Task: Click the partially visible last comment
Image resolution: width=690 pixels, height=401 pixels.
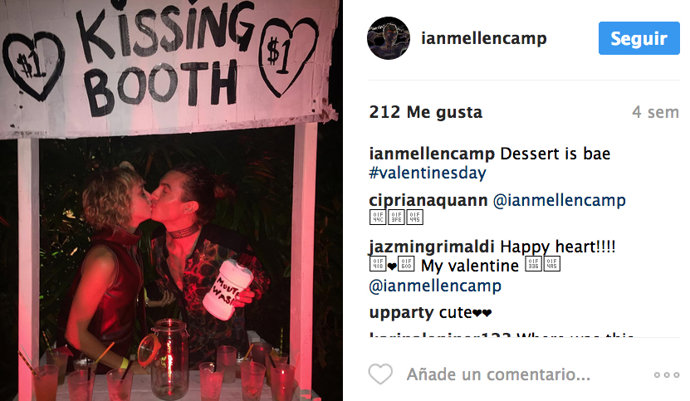Action: click(x=502, y=335)
